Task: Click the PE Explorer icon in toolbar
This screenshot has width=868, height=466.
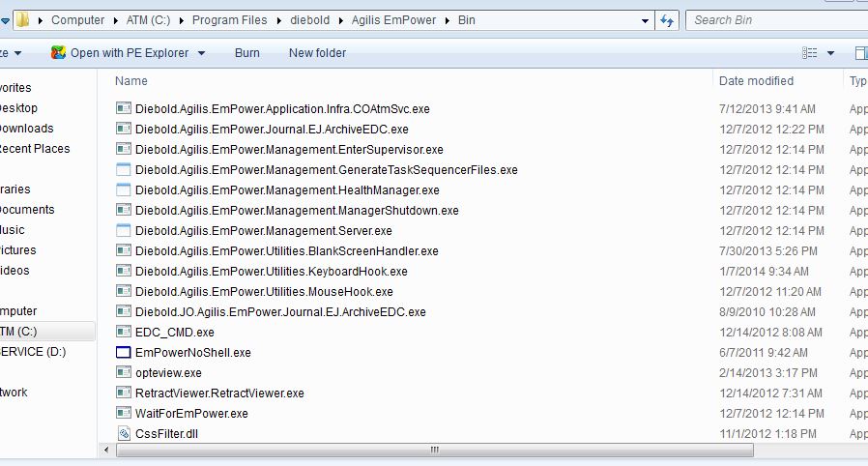Action: [58, 52]
